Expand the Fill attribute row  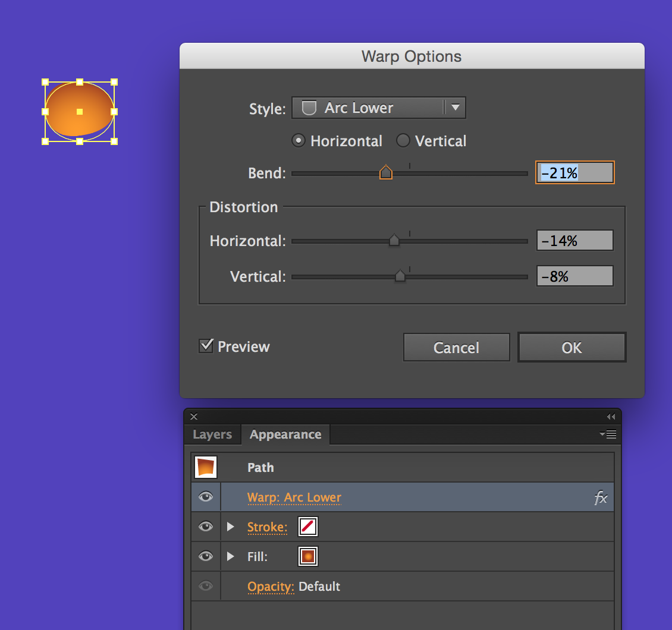tap(231, 556)
